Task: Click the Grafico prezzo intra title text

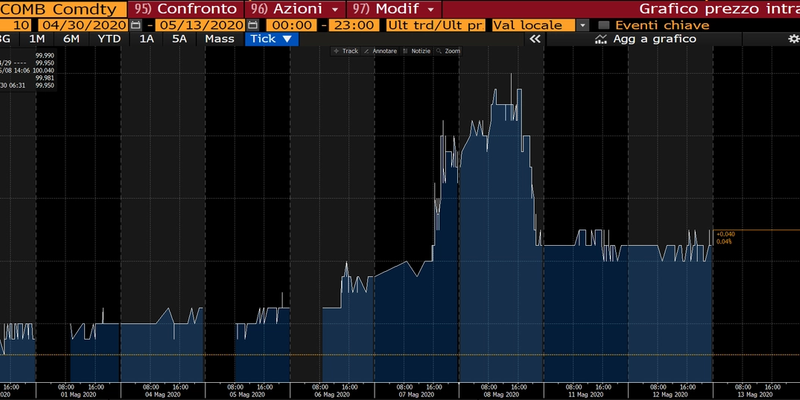Action: coord(719,9)
